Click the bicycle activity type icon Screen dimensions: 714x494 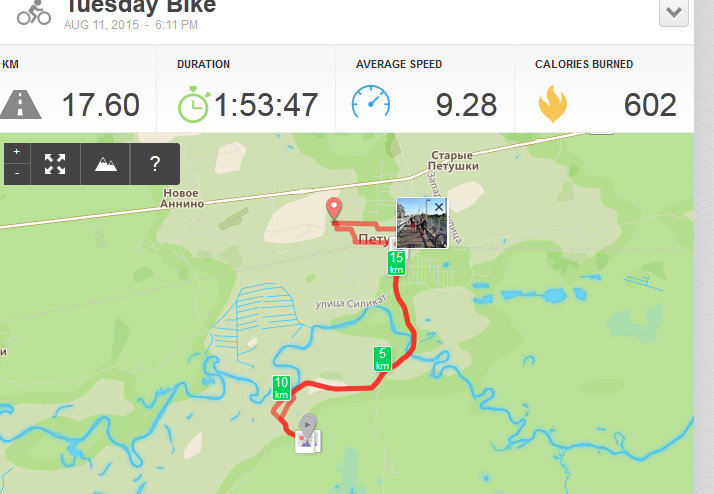click(34, 12)
